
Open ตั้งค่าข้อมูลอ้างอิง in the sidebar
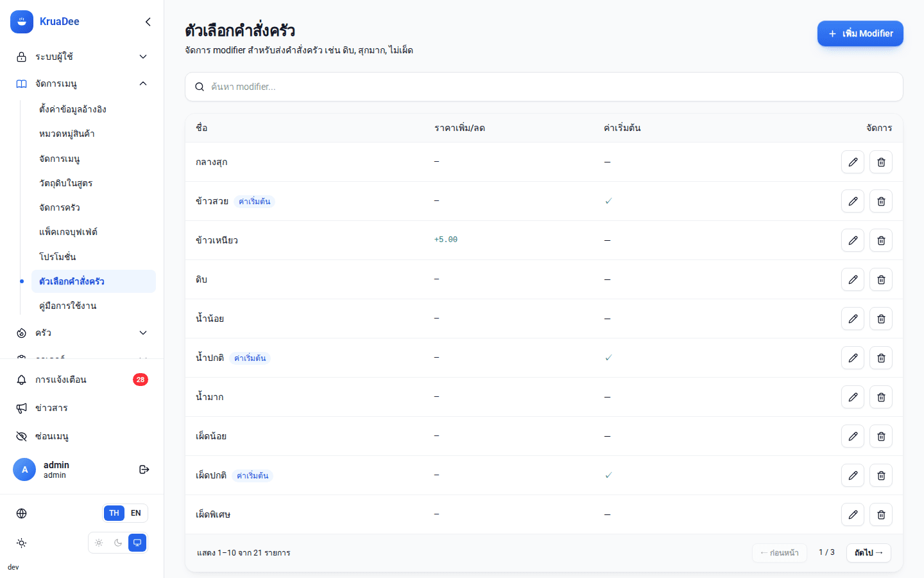(x=94, y=109)
